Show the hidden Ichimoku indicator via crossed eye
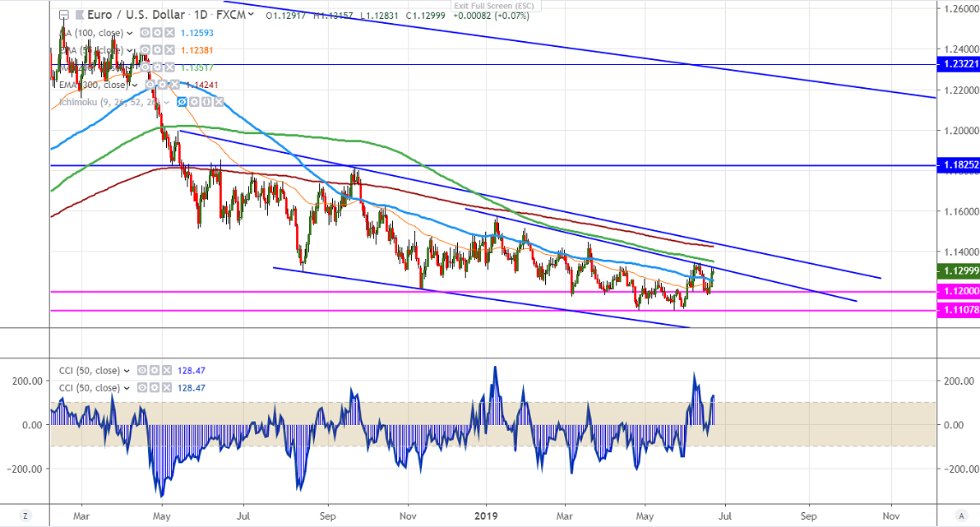The image size is (980, 527). point(182,102)
